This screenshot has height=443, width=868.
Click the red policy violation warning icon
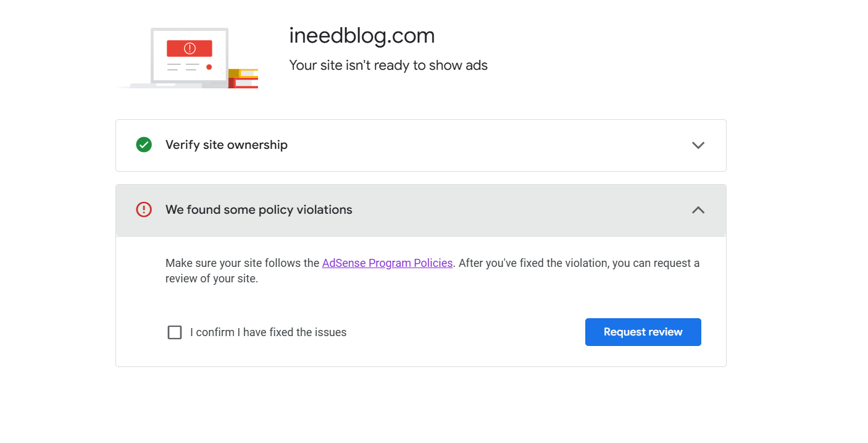pyautogui.click(x=144, y=209)
